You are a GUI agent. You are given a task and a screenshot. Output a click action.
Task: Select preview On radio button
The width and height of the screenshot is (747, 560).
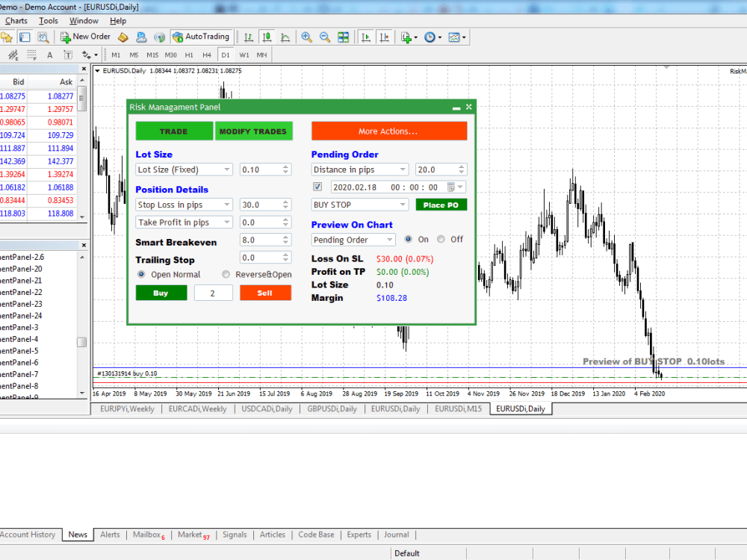coord(409,239)
